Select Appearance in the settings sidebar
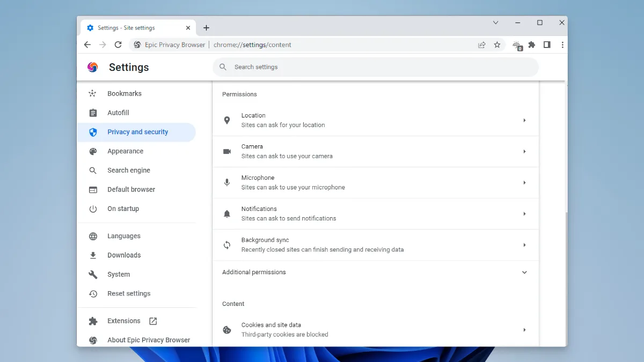 125,151
